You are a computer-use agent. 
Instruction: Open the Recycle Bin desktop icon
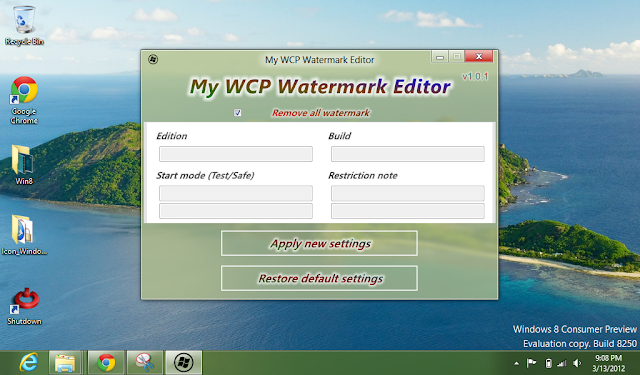coord(24,25)
